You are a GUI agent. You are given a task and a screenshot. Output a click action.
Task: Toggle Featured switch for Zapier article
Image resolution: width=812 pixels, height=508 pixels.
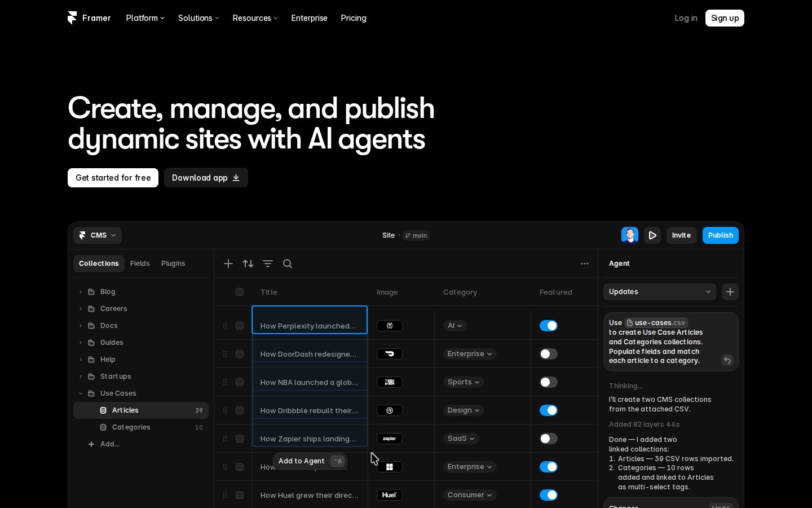coord(549,439)
